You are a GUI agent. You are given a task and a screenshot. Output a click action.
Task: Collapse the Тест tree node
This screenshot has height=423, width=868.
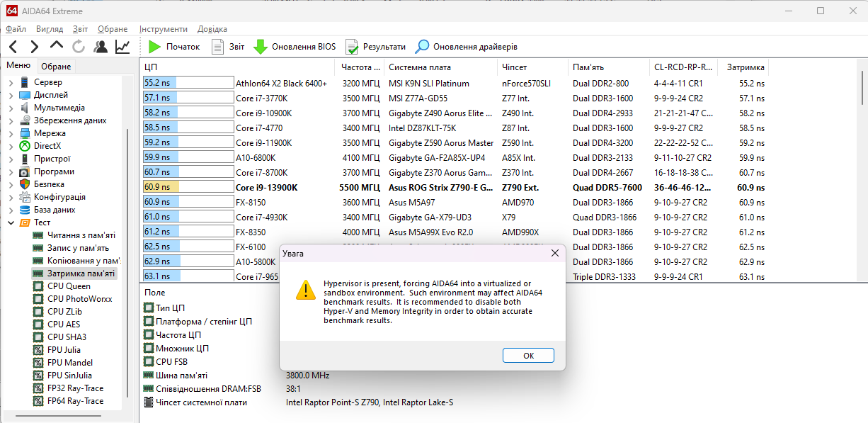pos(10,222)
